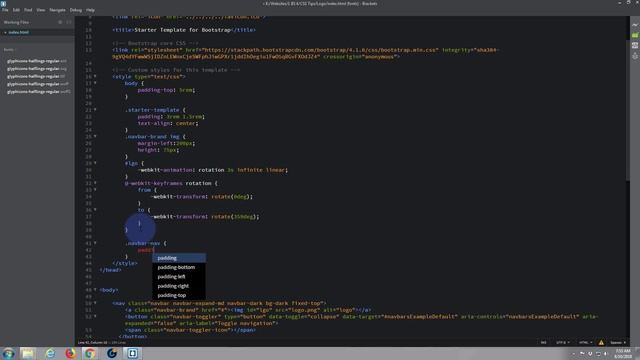Start Live Preview with the lightning bolt icon
640x360 pixels.
click(x=635, y=25)
